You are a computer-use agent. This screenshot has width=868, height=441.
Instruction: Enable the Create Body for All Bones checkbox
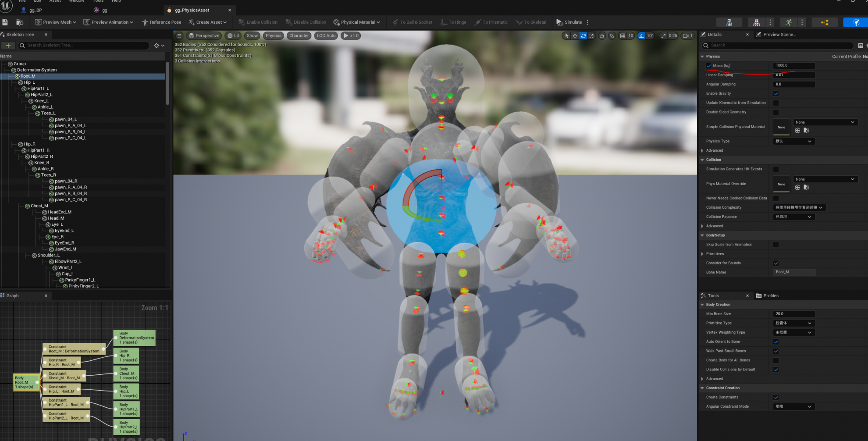pos(776,360)
